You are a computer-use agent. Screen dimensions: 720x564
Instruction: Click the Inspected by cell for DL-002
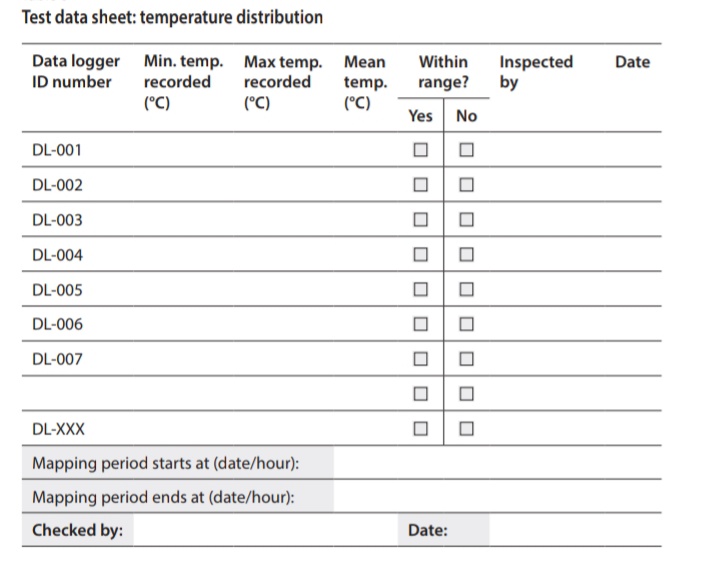546,185
